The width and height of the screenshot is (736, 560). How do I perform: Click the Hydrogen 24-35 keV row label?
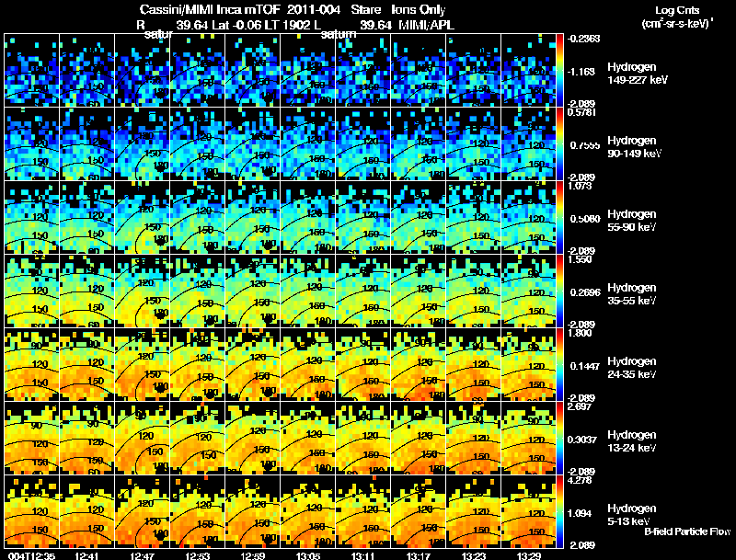pos(632,368)
